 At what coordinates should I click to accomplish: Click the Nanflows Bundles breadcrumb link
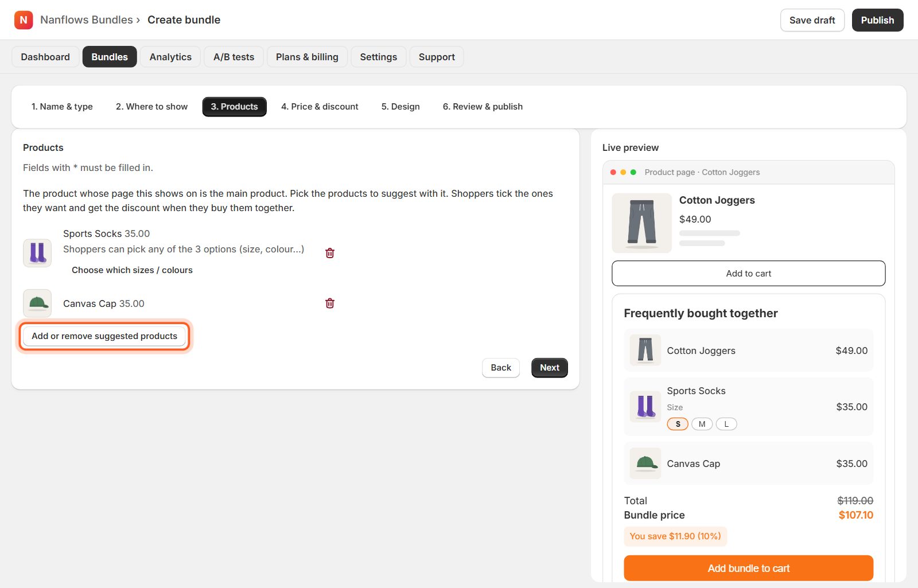click(x=87, y=20)
